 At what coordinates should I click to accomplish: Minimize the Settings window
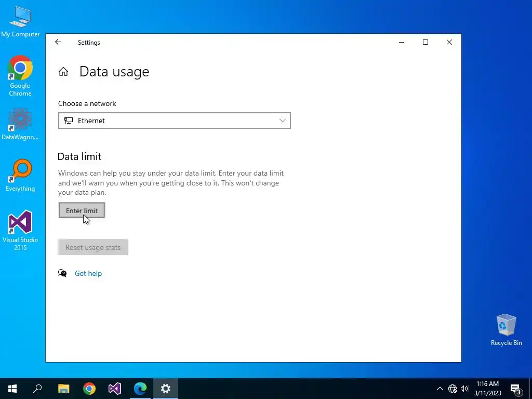402,42
